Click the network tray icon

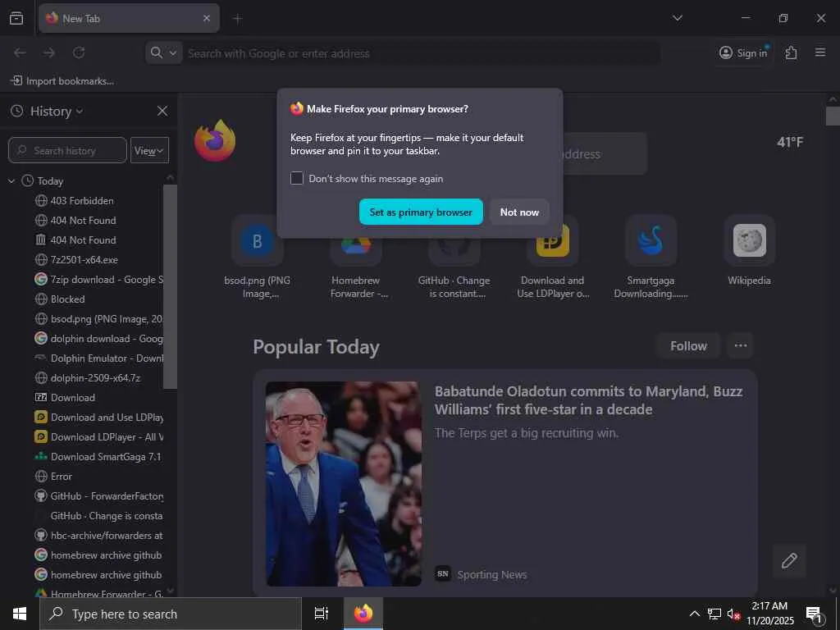click(x=714, y=614)
